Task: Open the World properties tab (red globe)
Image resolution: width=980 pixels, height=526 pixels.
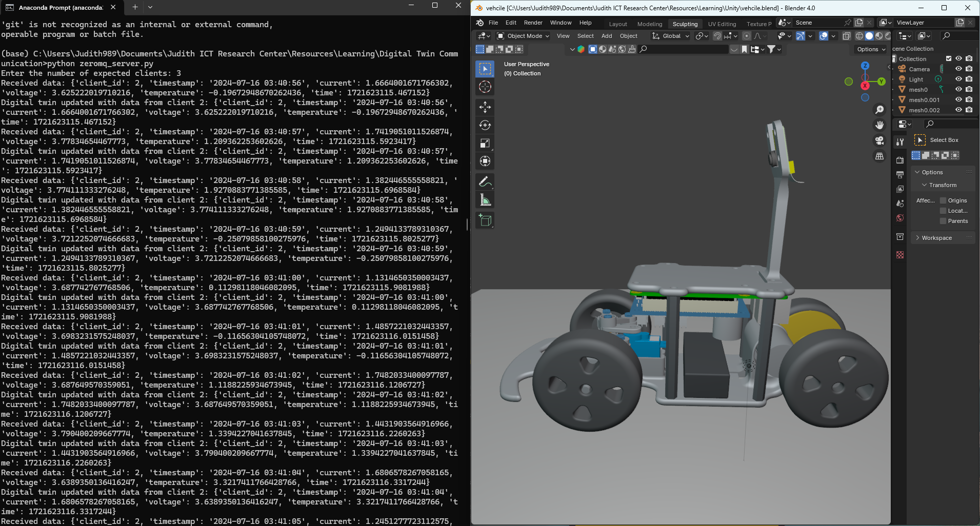Action: [x=900, y=218]
